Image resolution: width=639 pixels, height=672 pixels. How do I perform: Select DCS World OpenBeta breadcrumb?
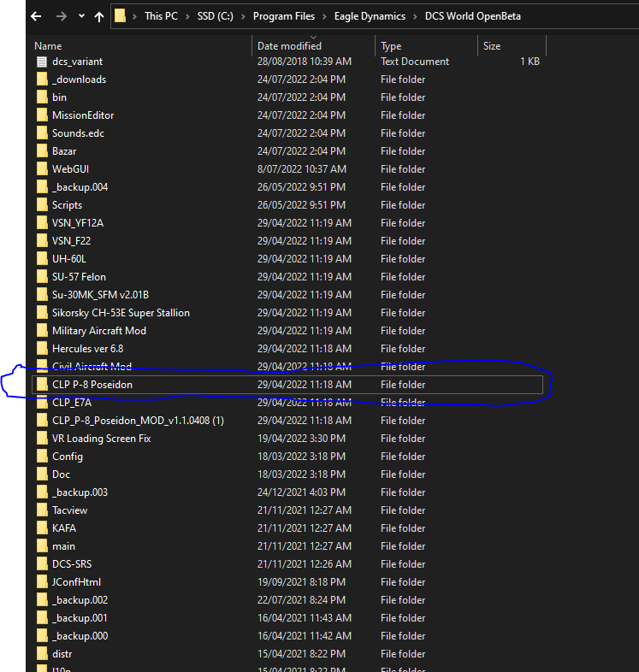(x=472, y=16)
